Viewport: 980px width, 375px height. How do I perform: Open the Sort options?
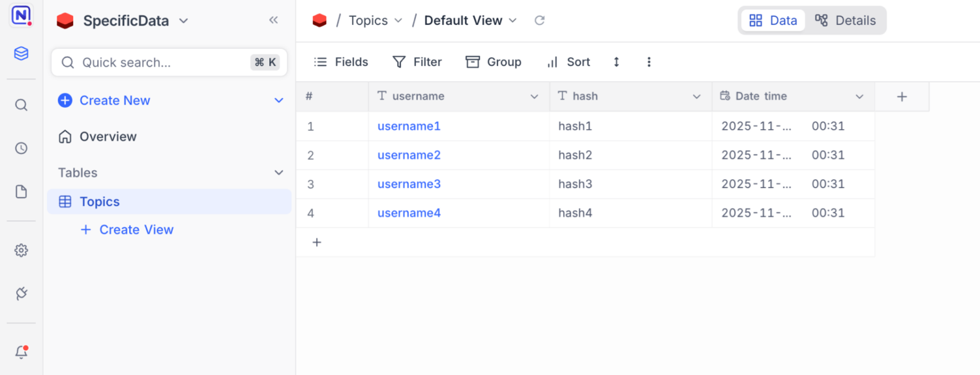(568, 62)
